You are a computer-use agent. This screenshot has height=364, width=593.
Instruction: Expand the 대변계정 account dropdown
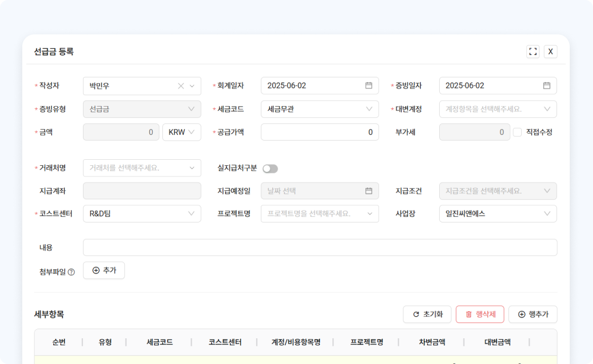point(497,109)
